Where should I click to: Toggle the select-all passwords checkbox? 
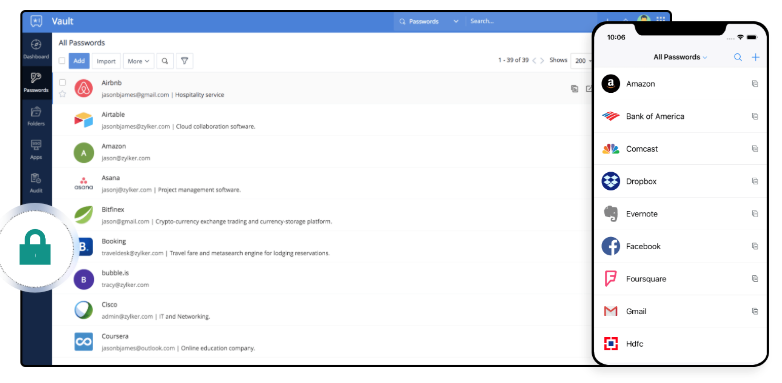pyautogui.click(x=62, y=61)
